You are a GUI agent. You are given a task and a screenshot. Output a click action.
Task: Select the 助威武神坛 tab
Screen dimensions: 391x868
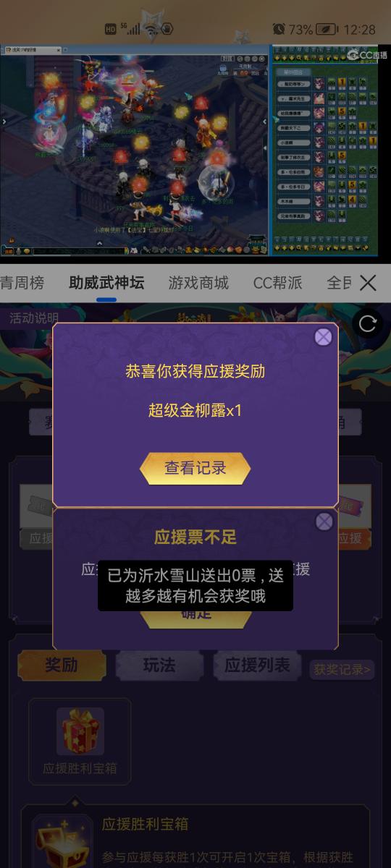coord(106,283)
